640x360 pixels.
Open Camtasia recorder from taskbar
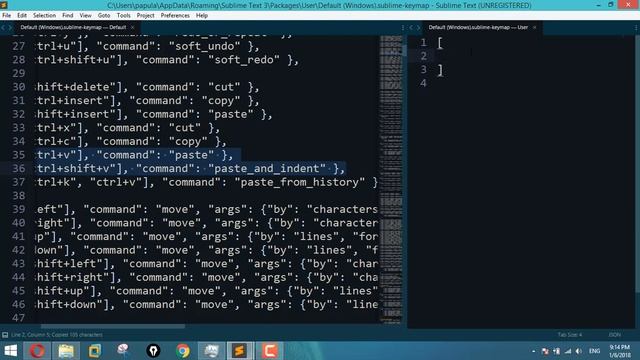(x=269, y=351)
